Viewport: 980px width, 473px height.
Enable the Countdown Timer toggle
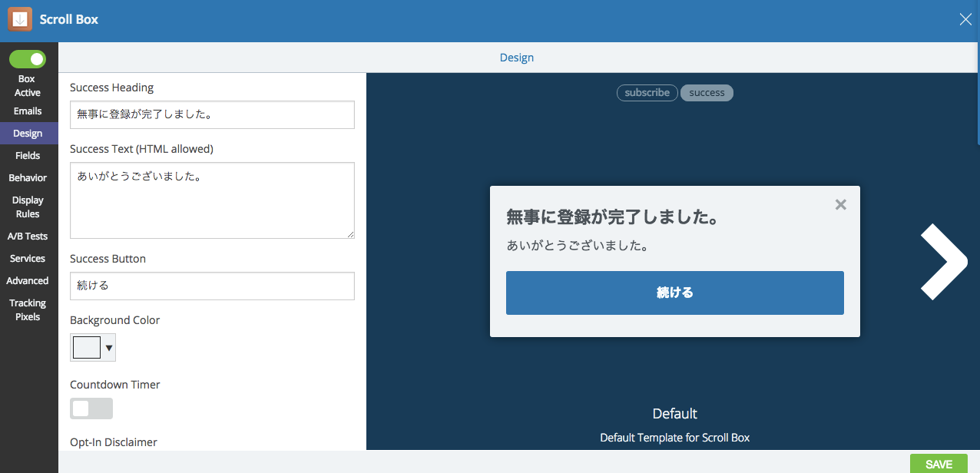point(91,408)
